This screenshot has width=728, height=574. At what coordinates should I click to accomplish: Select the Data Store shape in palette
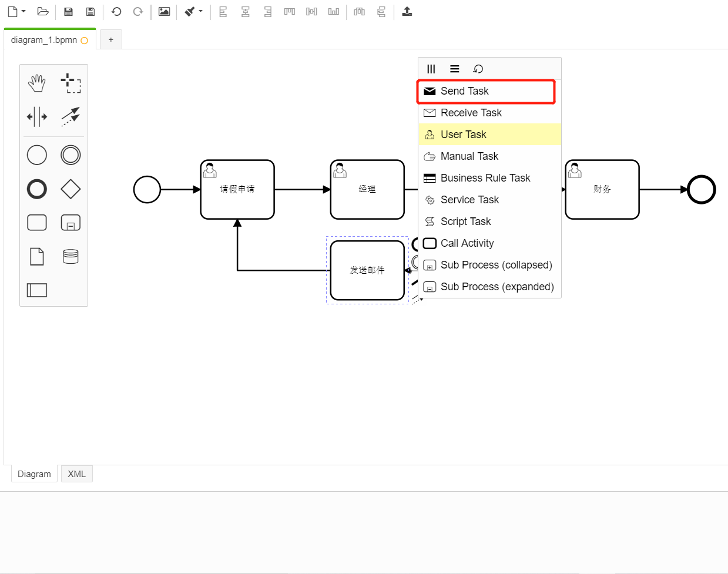click(x=70, y=256)
